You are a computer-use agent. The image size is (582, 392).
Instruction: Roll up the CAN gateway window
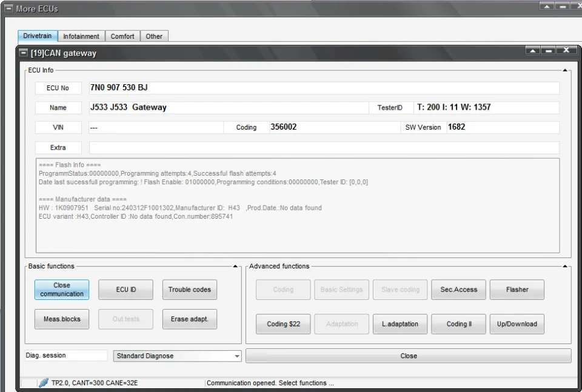click(x=533, y=50)
